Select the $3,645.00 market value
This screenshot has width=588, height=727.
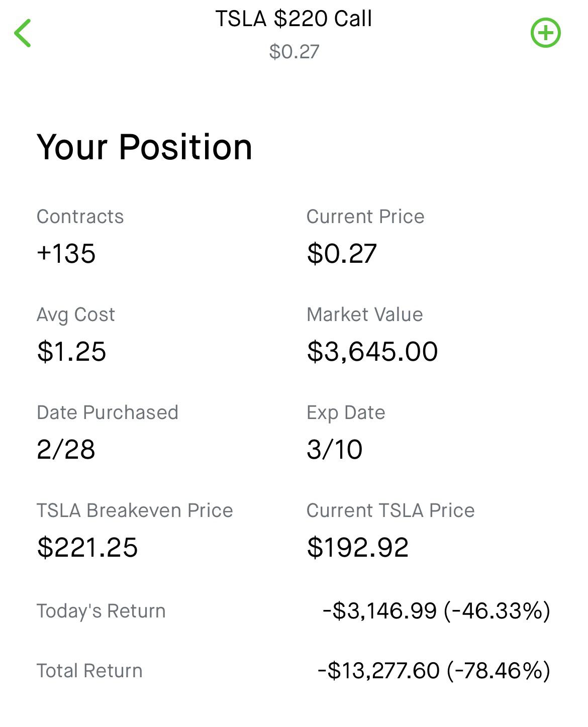372,351
